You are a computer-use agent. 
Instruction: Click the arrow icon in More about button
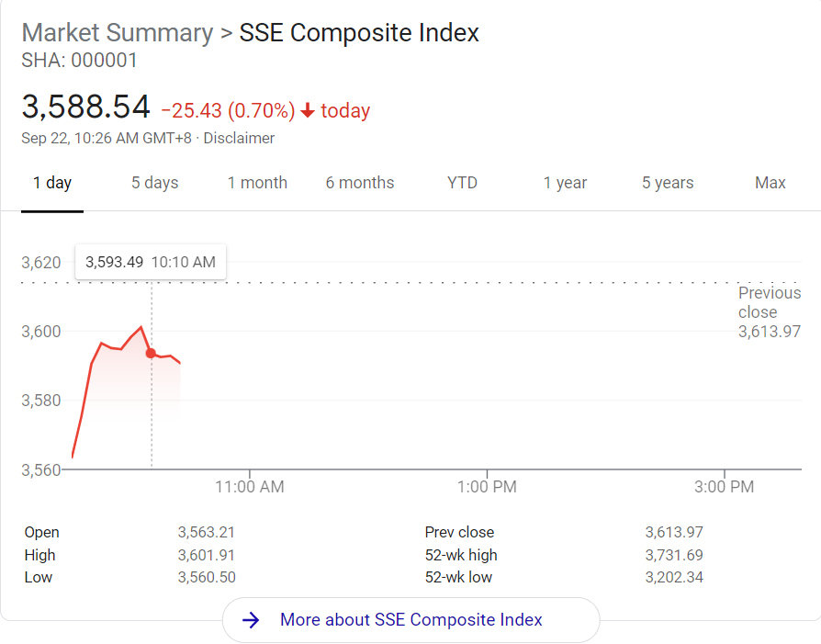(251, 620)
